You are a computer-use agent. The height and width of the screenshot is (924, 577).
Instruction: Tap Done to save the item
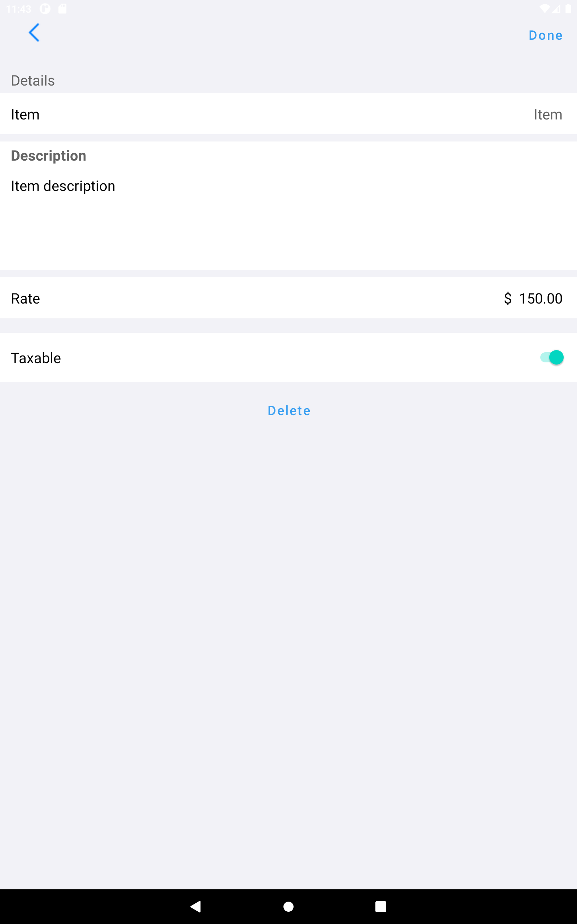pos(545,35)
